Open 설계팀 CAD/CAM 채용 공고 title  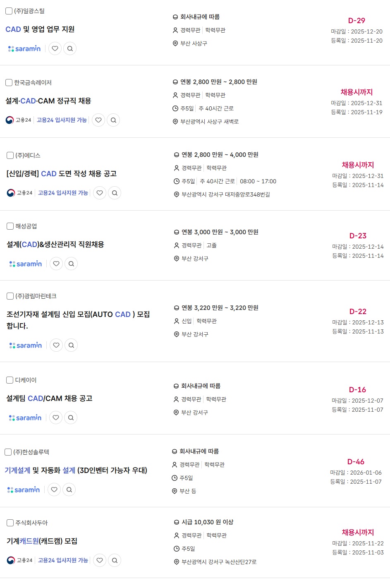[x=49, y=398]
